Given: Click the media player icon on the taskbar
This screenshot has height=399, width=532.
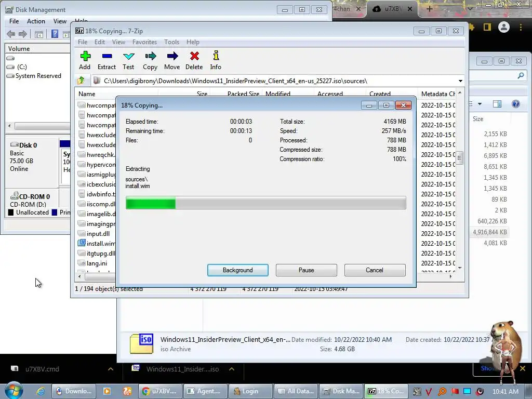Looking at the screenshot, I should pyautogui.click(x=107, y=391).
